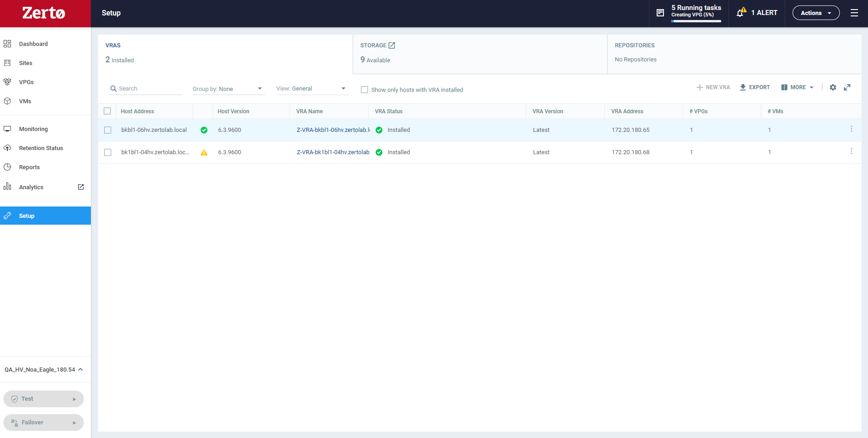868x438 pixels.
Task: Click the Creating VPG progress bar
Action: click(696, 21)
